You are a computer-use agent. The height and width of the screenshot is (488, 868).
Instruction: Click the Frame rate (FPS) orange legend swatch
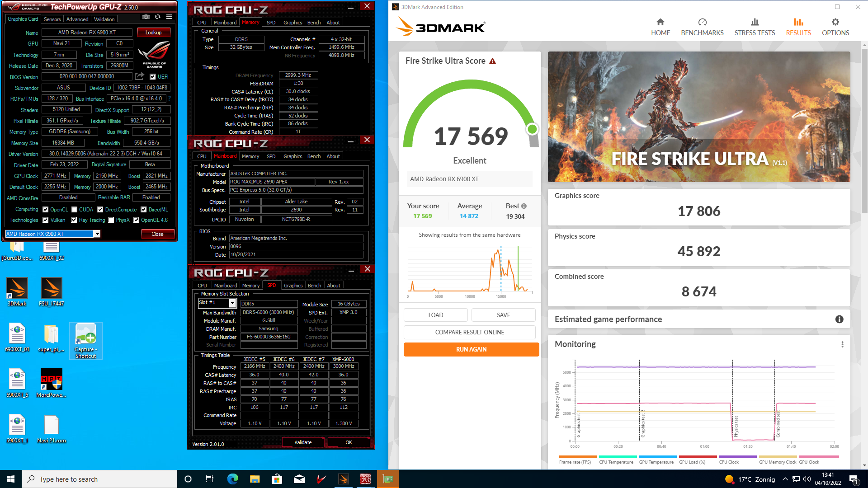click(578, 457)
